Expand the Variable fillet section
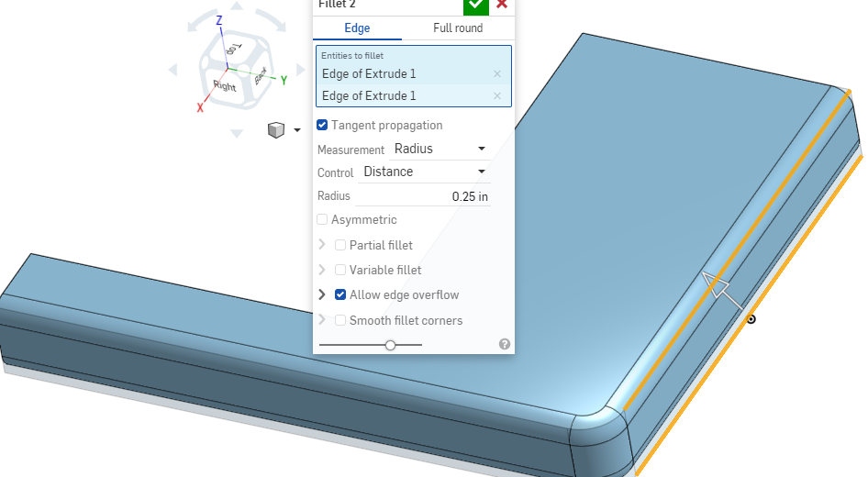This screenshot has height=477, width=868. tap(322, 270)
